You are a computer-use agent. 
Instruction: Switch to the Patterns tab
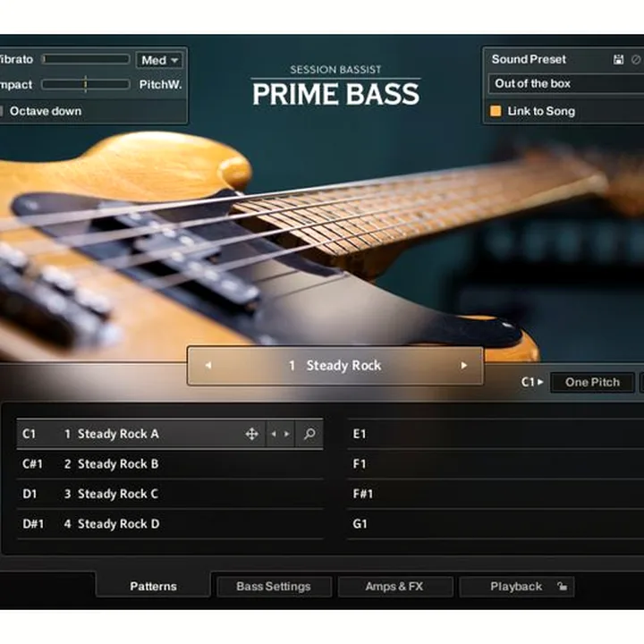click(x=153, y=586)
